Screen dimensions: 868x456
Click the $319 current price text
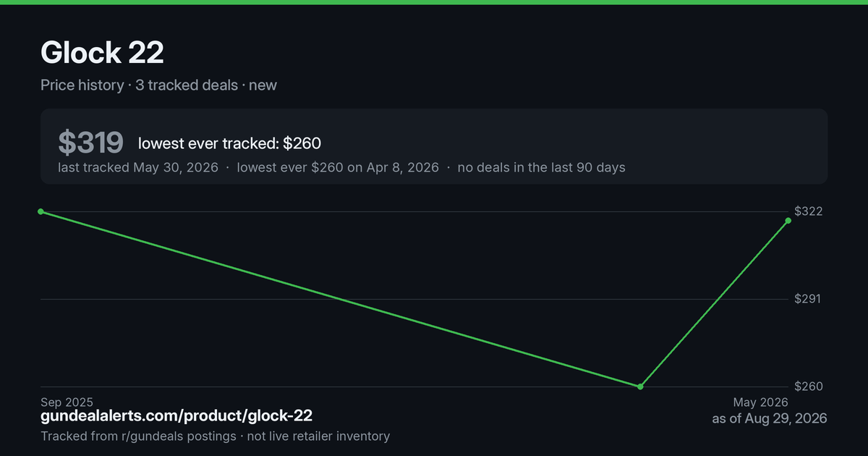coord(90,143)
